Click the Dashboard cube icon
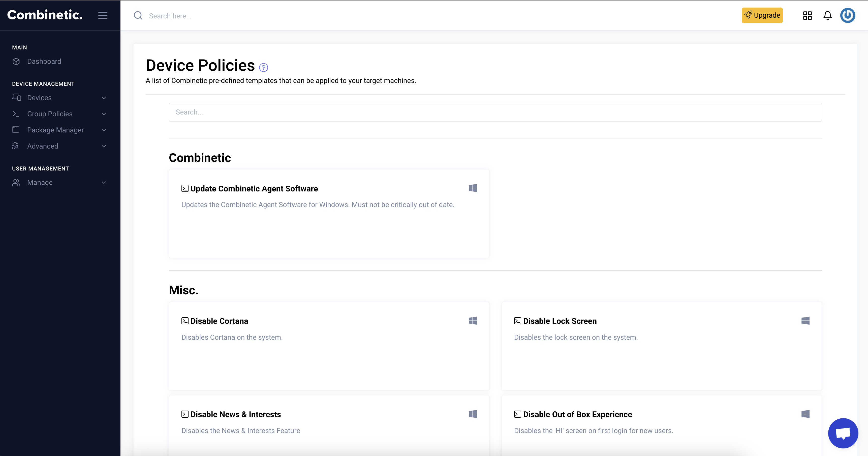Viewport: 868px width, 456px height. [16, 61]
